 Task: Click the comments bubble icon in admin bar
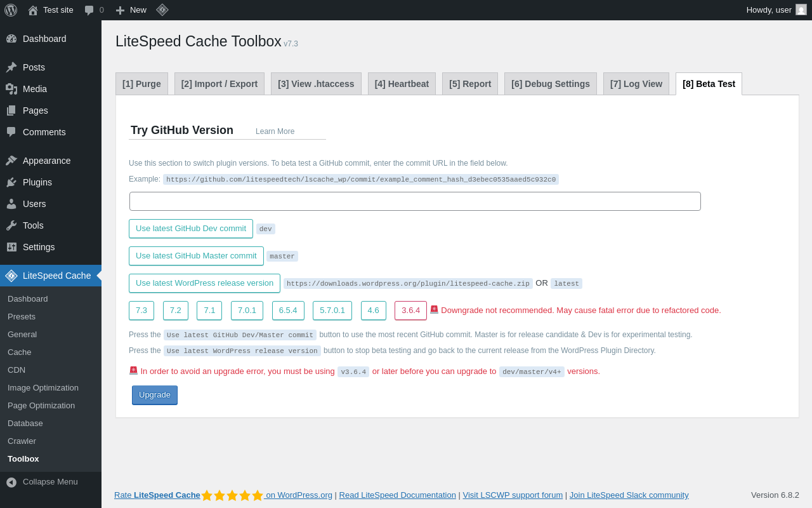pos(89,10)
